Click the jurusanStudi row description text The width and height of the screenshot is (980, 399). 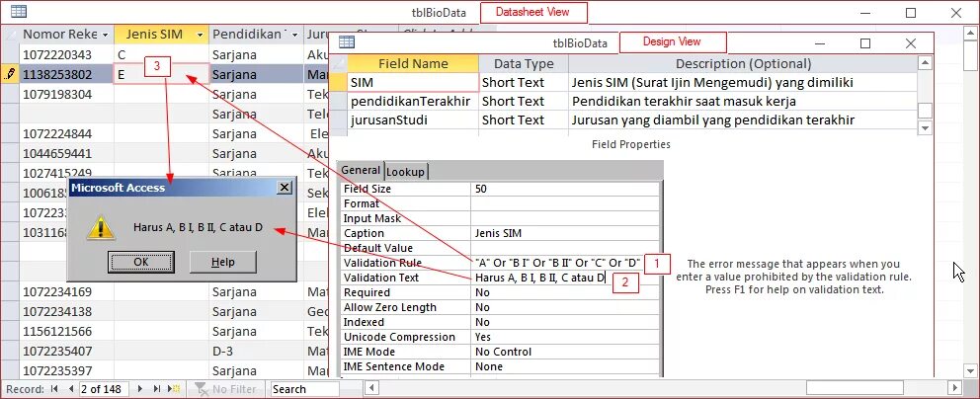(x=712, y=120)
